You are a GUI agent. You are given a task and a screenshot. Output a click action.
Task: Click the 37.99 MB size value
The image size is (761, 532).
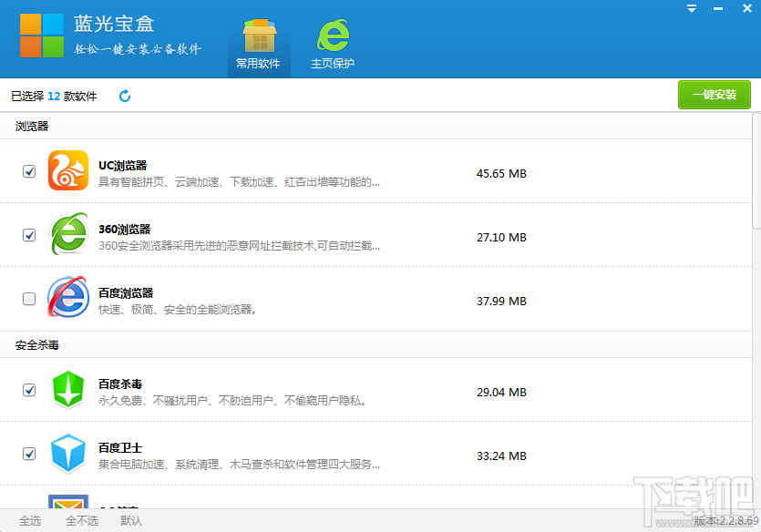pyautogui.click(x=501, y=302)
